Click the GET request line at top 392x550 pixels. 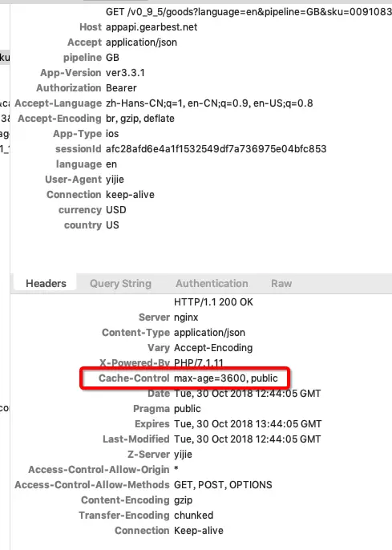click(x=249, y=12)
